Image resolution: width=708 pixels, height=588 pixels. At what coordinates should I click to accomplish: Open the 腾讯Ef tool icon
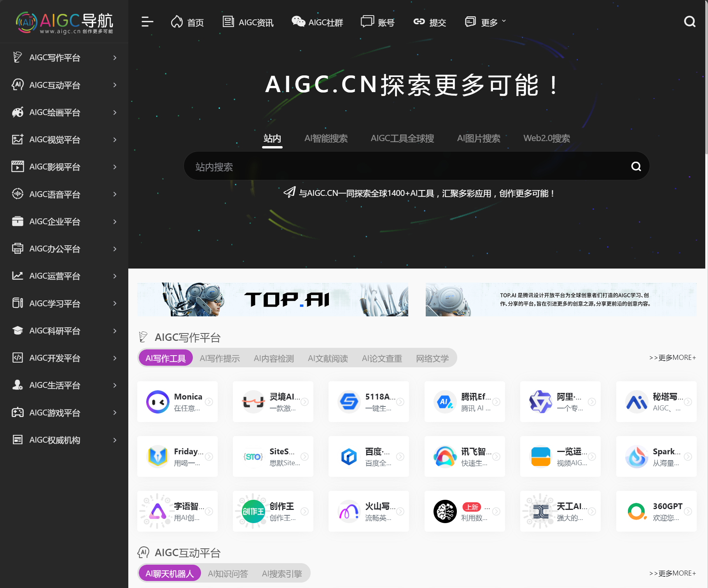pyautogui.click(x=445, y=402)
